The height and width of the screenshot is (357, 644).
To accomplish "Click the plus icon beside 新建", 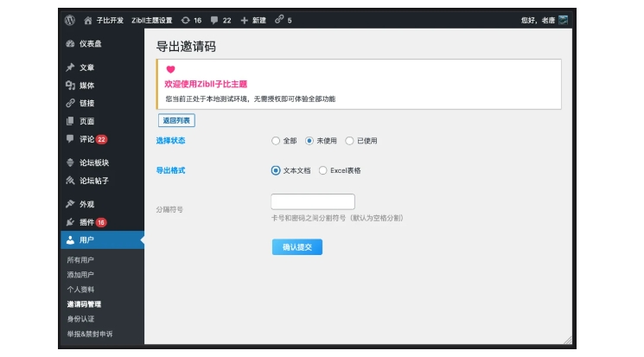I will click(x=245, y=20).
